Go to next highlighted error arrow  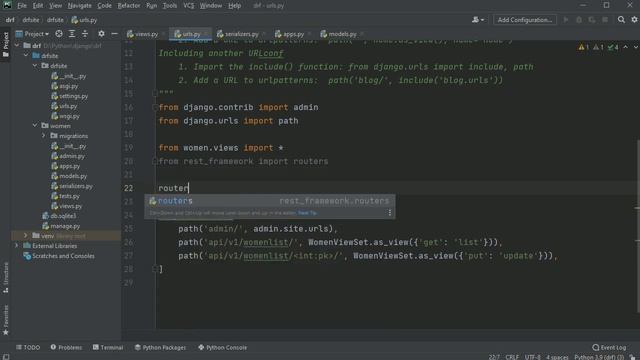pos(635,47)
